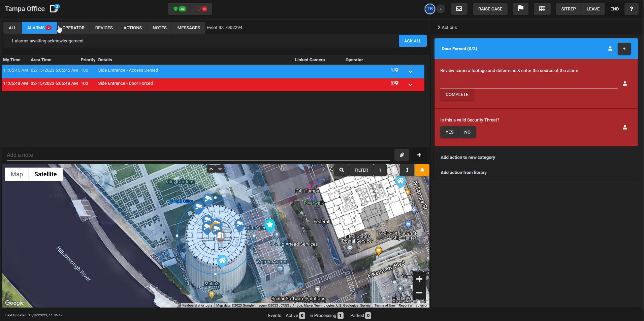Open the envelope mail button

(x=459, y=9)
